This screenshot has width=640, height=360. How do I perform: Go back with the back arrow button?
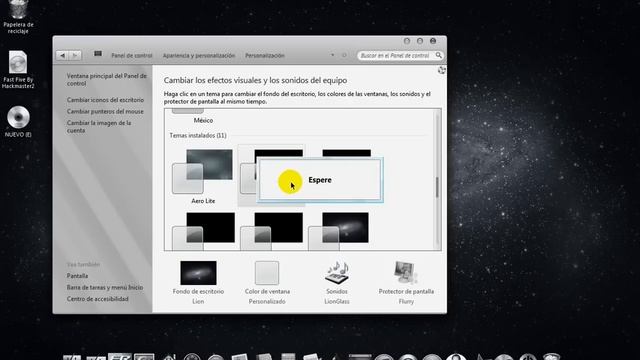62,56
